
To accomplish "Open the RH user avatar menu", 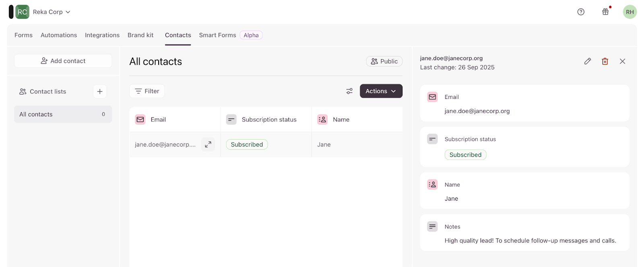I will pyautogui.click(x=630, y=12).
